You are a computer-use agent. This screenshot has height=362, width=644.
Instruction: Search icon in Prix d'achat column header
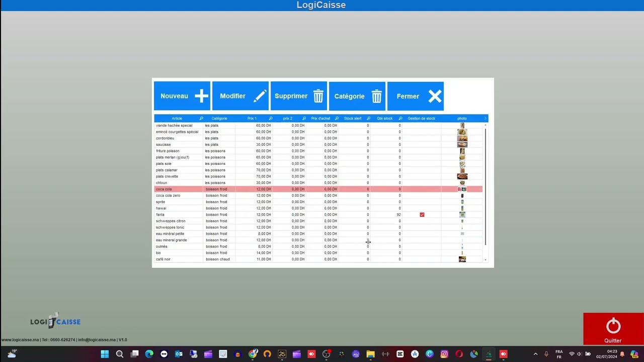coord(337,119)
